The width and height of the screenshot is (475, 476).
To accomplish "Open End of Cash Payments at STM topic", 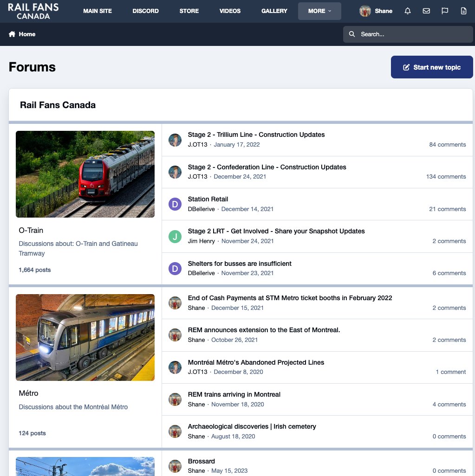I will pyautogui.click(x=290, y=298).
